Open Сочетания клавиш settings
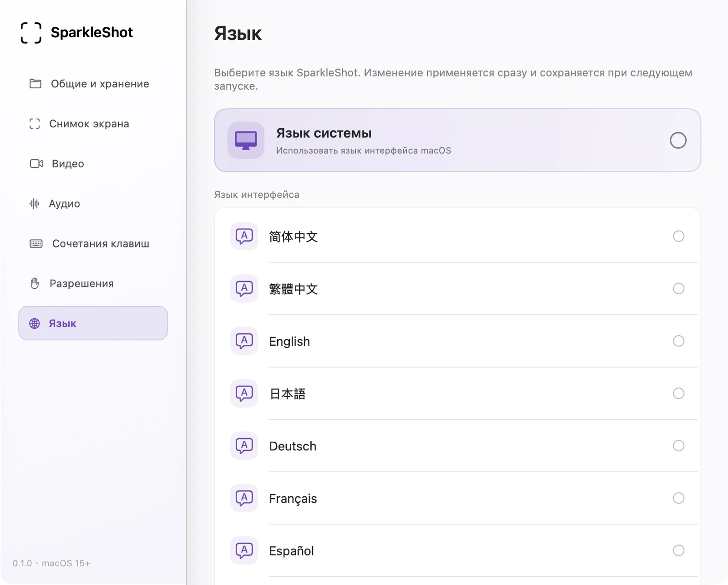 click(93, 243)
